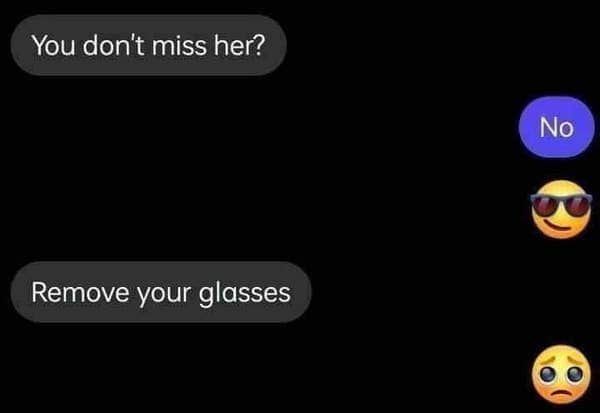
Task: Open the 'You don't miss her?' message bubble
Action: tap(148, 45)
